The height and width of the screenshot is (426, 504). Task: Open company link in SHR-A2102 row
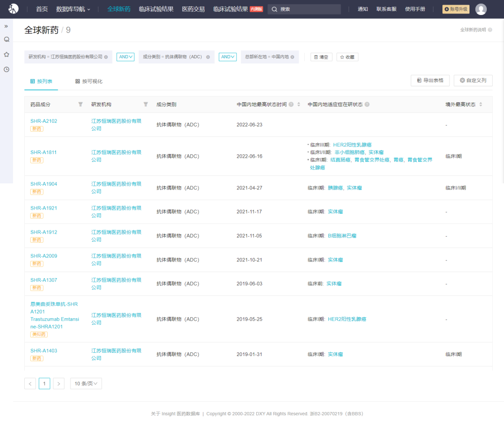click(x=116, y=125)
